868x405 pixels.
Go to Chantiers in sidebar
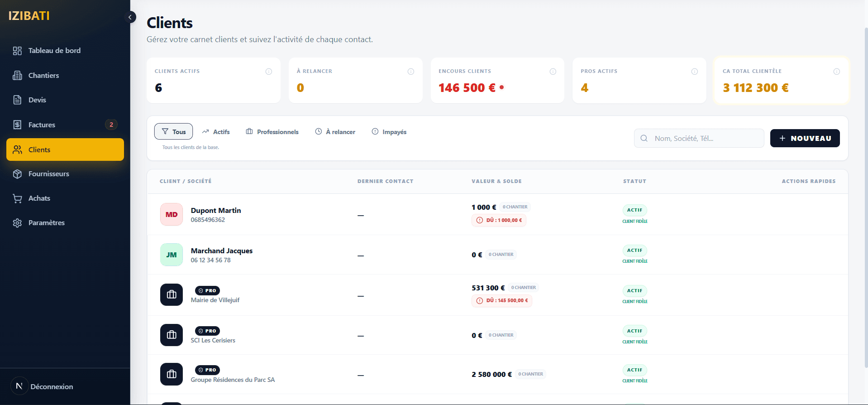coord(43,76)
